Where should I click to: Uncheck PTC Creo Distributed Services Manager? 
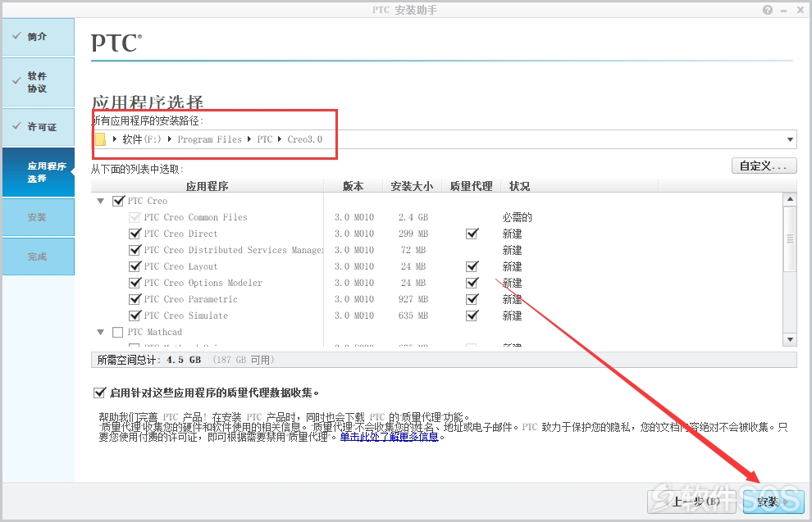pyautogui.click(x=135, y=250)
